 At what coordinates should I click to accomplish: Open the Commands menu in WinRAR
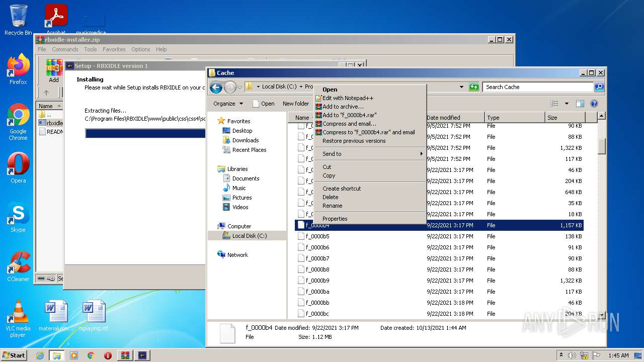(x=65, y=49)
